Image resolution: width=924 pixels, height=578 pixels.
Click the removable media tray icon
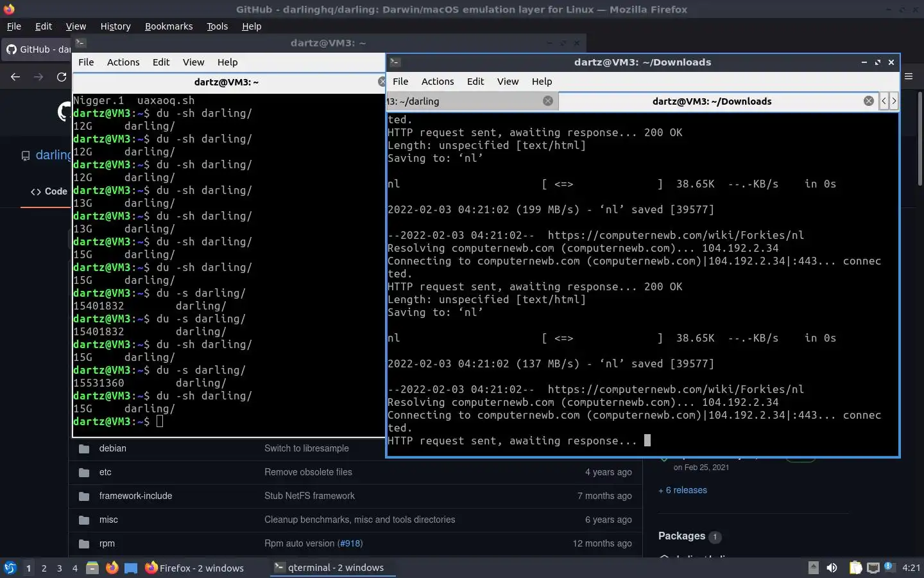click(813, 567)
